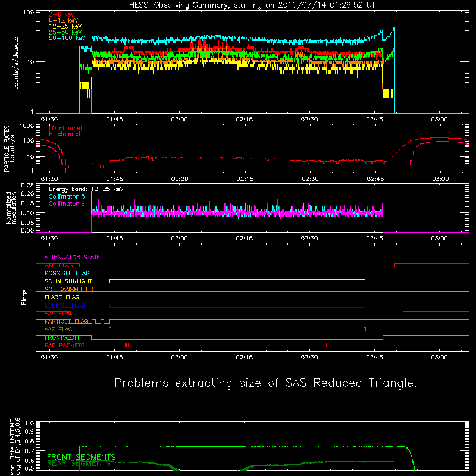Select the SAA_FLAG label

[58, 314]
